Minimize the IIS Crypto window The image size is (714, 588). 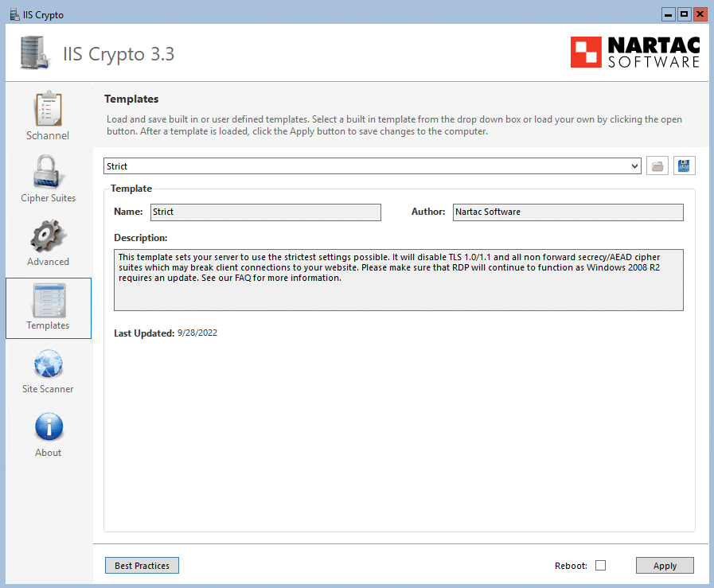tap(668, 14)
